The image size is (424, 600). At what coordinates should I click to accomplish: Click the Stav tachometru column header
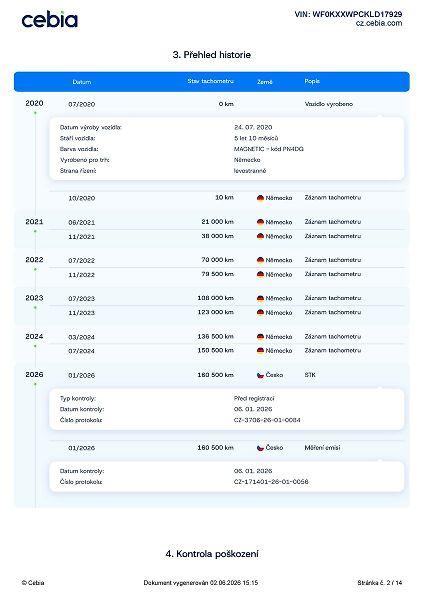pos(210,81)
